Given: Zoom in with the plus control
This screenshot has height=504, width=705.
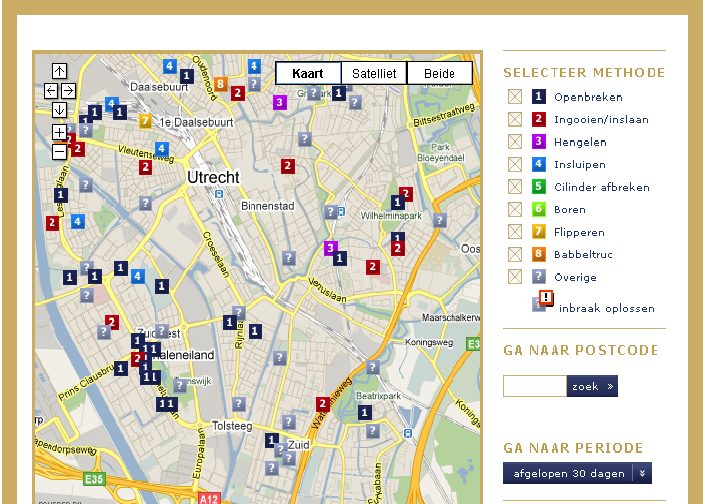Looking at the screenshot, I should pyautogui.click(x=59, y=132).
